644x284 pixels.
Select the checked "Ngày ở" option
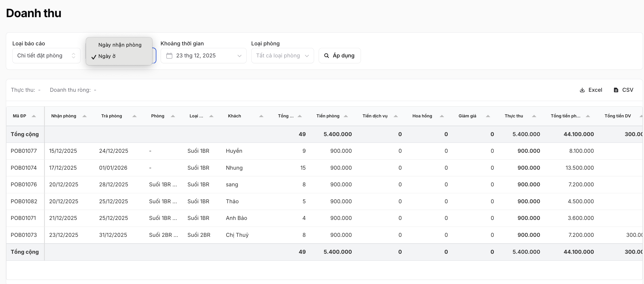click(x=107, y=56)
